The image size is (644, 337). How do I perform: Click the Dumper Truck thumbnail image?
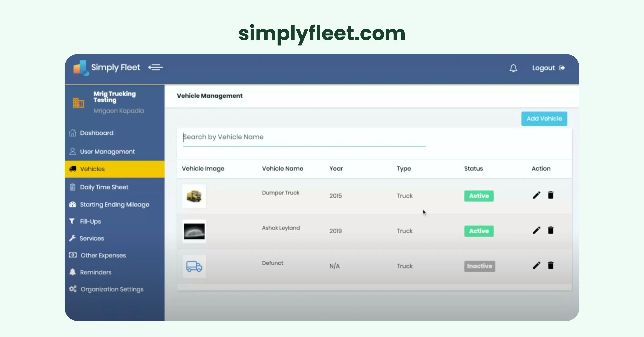(194, 196)
